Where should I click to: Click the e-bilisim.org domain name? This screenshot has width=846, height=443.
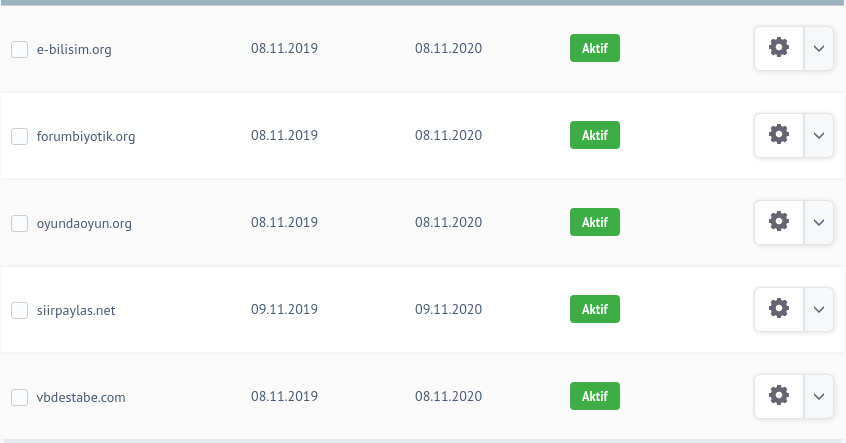click(x=74, y=49)
